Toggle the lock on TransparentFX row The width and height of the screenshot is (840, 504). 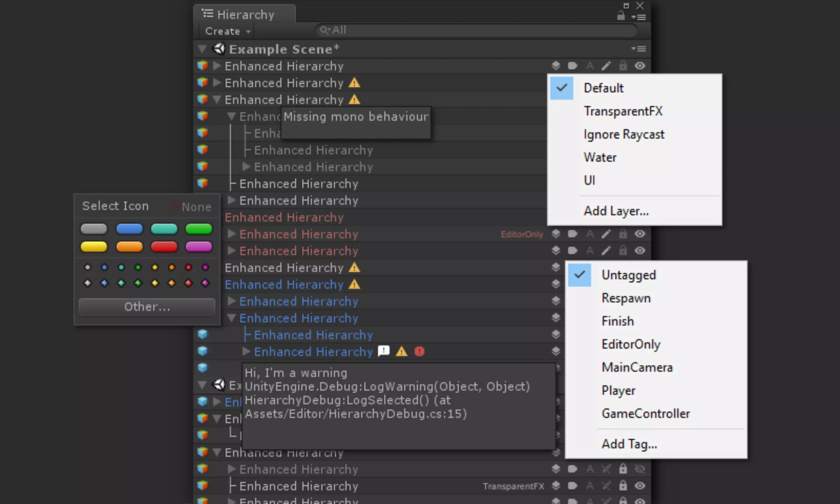pyautogui.click(x=623, y=485)
